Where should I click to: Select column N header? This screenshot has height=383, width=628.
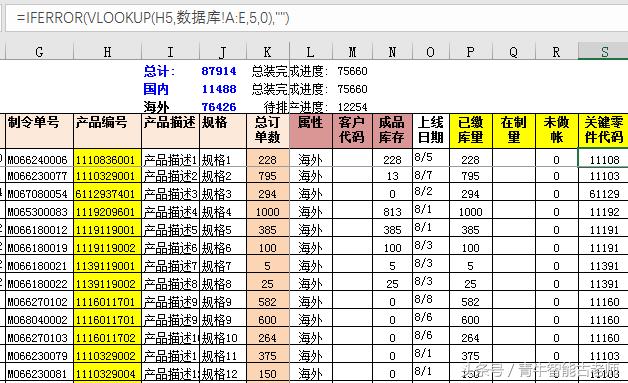(x=392, y=52)
